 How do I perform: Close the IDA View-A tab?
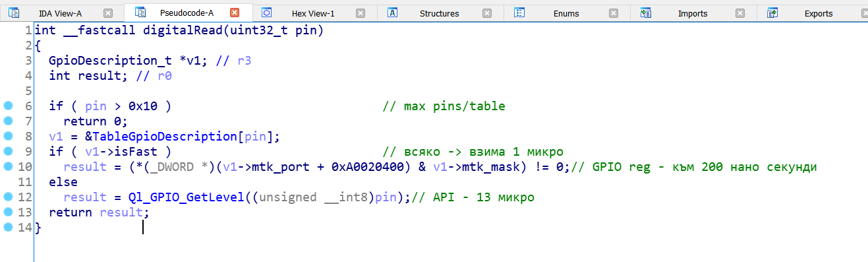(108, 13)
